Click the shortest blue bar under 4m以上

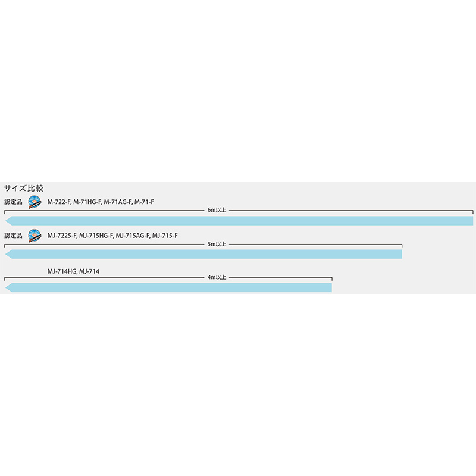pyautogui.click(x=167, y=288)
